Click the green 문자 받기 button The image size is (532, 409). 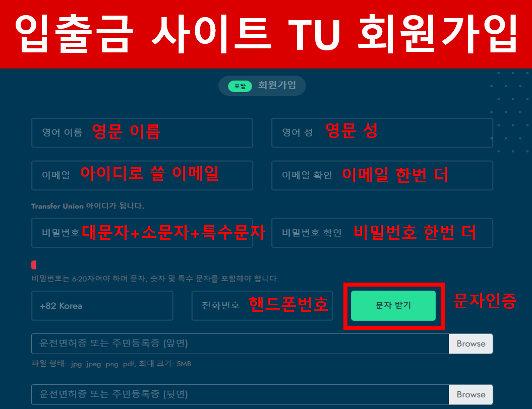(x=393, y=306)
